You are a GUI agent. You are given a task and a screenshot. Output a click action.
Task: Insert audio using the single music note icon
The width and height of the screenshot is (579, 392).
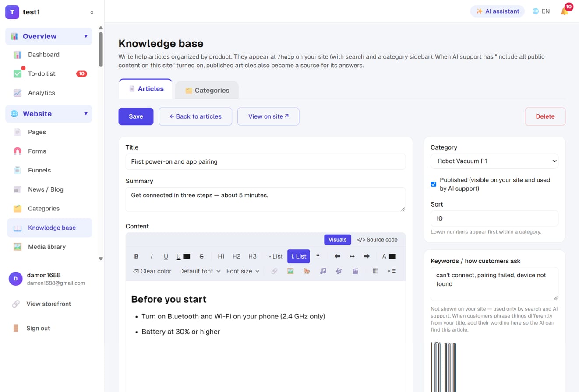click(x=323, y=271)
